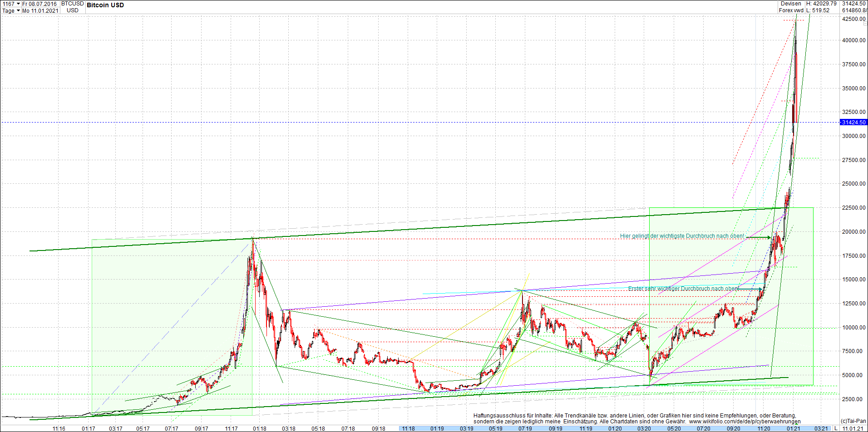Click the volume value 614860.8
The width and height of the screenshot is (868, 432).
(x=854, y=10)
